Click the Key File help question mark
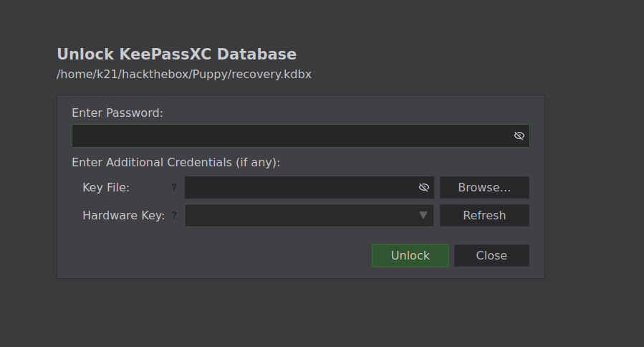Viewport: 644px width, 347px height. click(173, 188)
